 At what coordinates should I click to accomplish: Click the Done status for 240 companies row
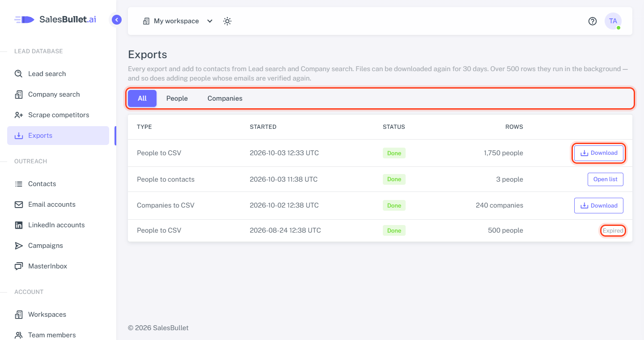pos(394,206)
